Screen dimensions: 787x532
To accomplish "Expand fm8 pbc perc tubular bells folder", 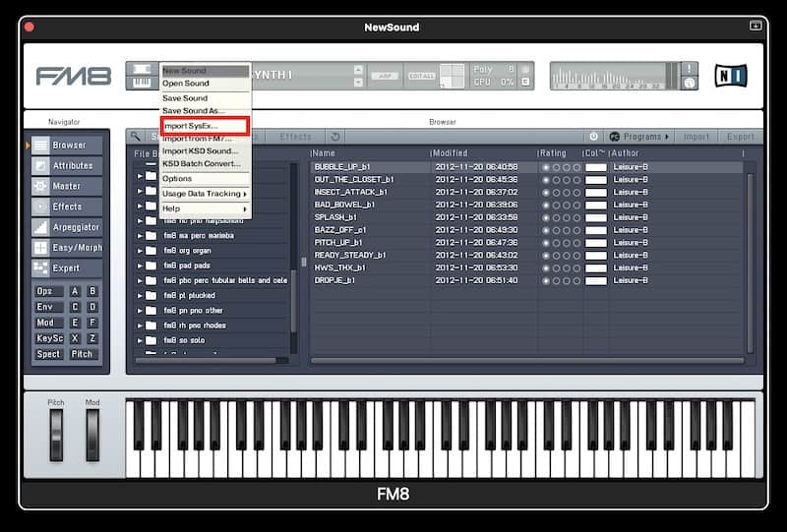I will pyautogui.click(x=140, y=280).
